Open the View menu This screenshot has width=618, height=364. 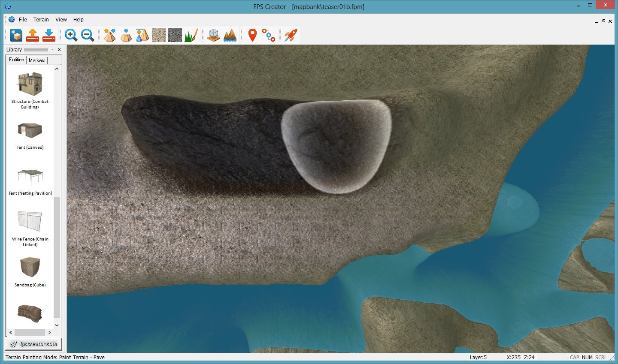61,20
